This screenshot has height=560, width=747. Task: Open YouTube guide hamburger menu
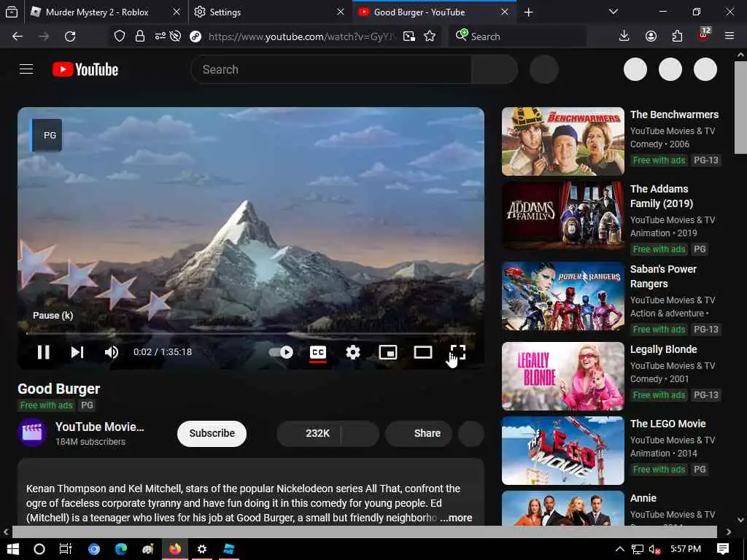(26, 69)
